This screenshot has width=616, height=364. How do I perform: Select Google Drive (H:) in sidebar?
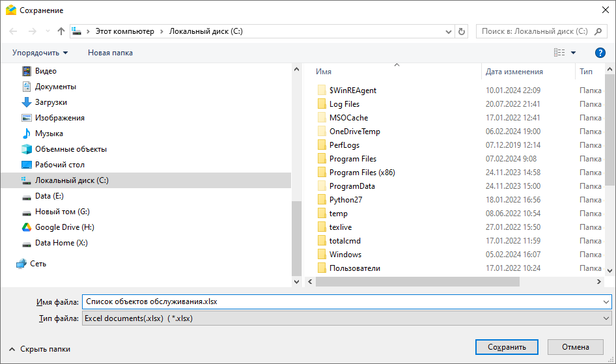tap(64, 227)
